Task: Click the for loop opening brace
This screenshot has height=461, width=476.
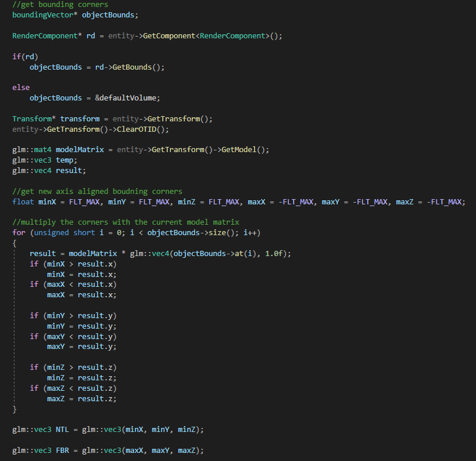Action: [x=15, y=243]
